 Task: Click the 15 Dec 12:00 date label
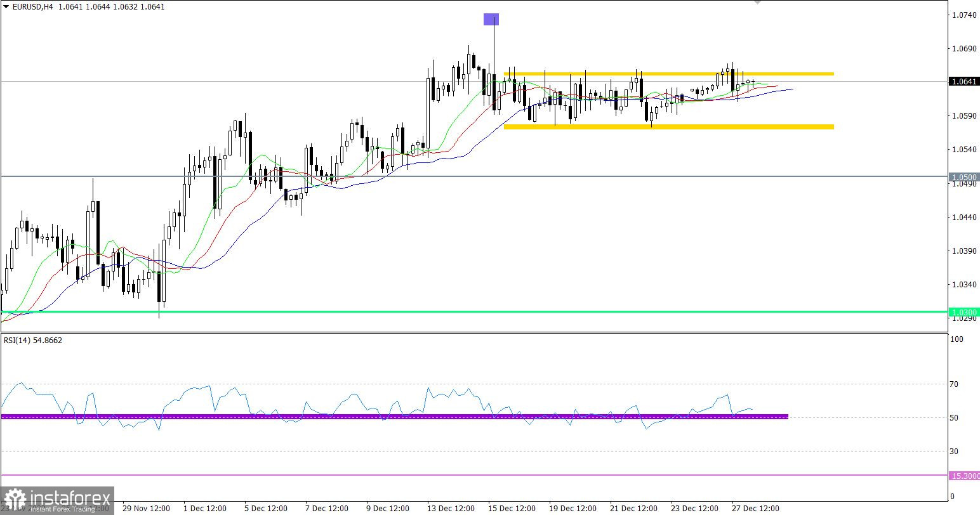click(512, 509)
